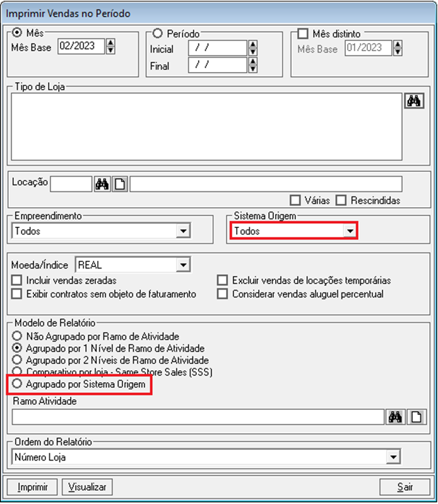Increase the Final date with up arrow
This screenshot has height=504, width=438.
click(252, 61)
